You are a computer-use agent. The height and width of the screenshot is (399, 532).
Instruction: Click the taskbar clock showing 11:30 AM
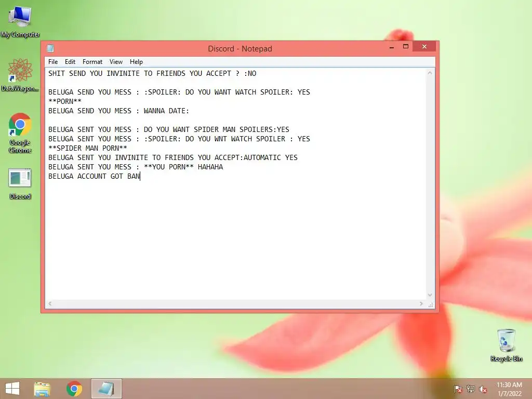coord(509,389)
